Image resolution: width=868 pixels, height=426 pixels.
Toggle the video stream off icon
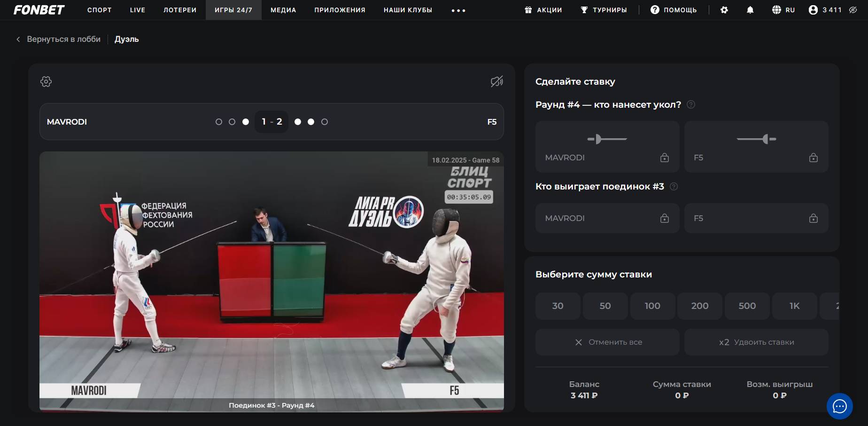tap(496, 82)
